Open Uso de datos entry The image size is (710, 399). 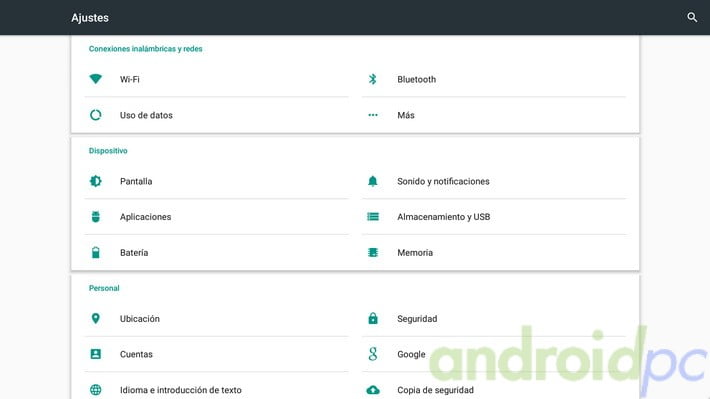tap(216, 115)
